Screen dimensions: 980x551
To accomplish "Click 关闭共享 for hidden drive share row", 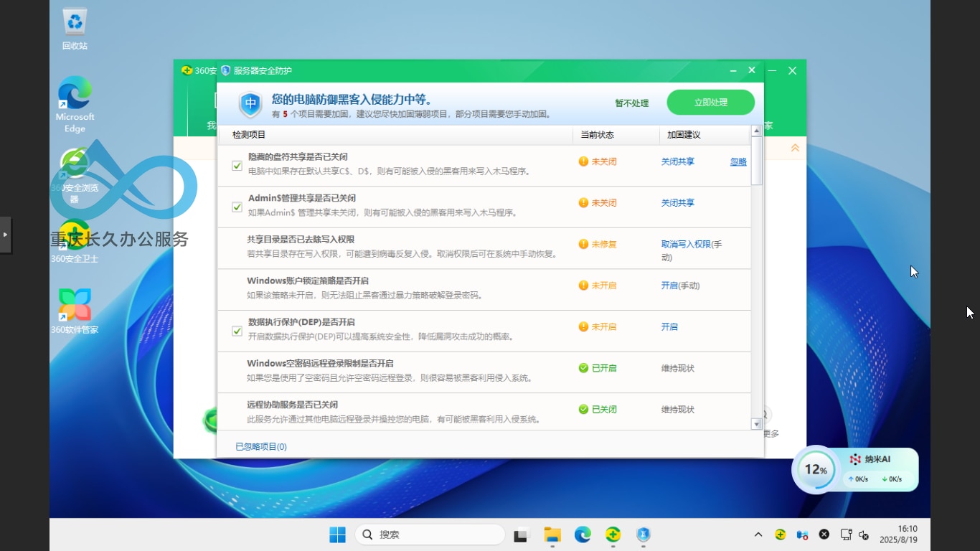I will click(x=678, y=162).
